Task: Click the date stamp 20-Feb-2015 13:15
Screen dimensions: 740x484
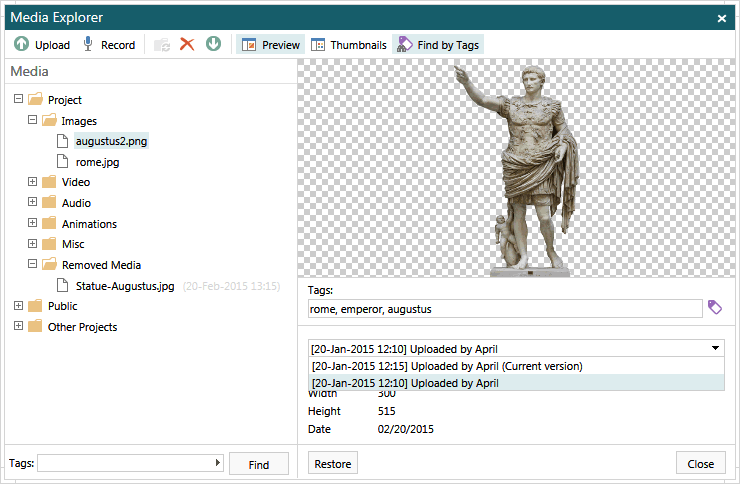Action: pos(232,286)
